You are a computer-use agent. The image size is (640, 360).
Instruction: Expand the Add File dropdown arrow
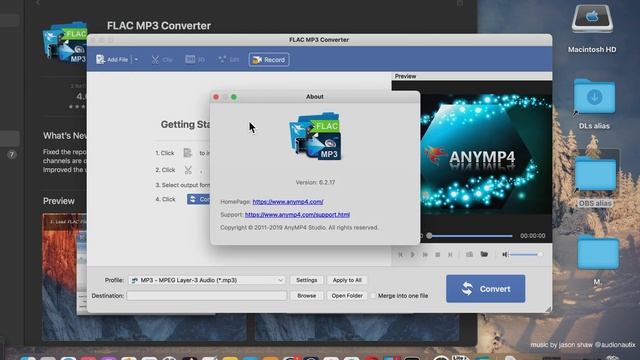[136, 60]
